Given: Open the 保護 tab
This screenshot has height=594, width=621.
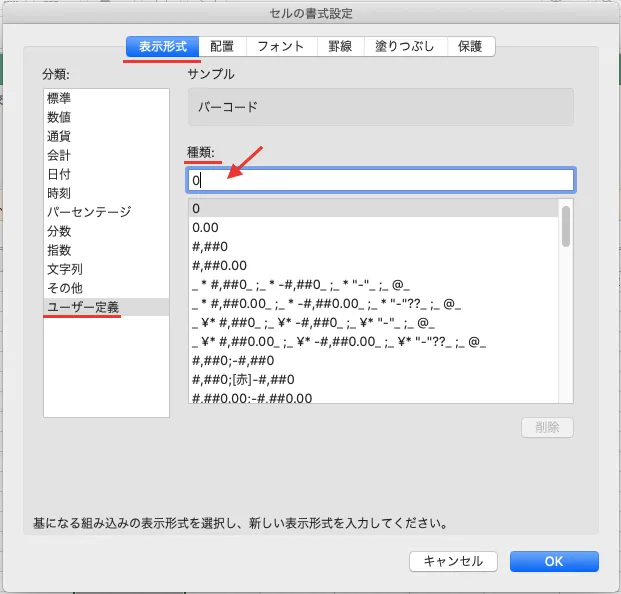Looking at the screenshot, I should (471, 46).
